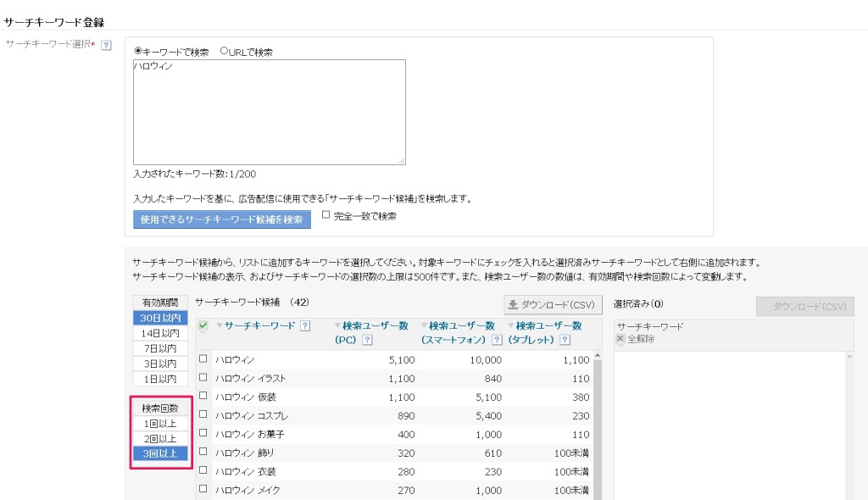Check the ハロウィン コスプレ row checkbox
The image size is (868, 500).
coord(203,414)
